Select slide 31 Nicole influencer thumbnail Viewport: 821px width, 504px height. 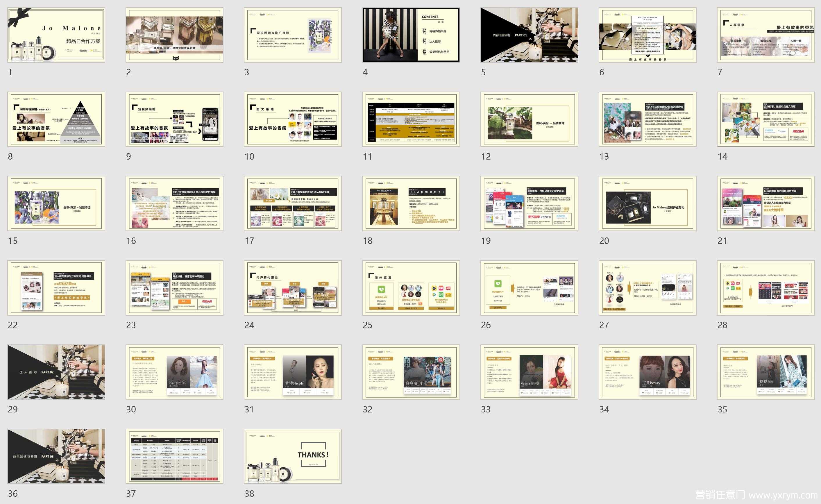tap(293, 372)
